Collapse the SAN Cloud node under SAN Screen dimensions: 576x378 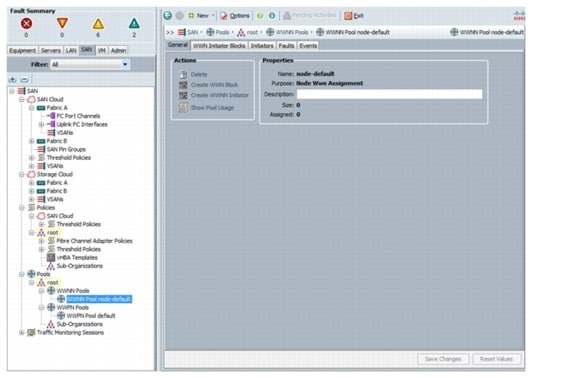click(x=22, y=99)
